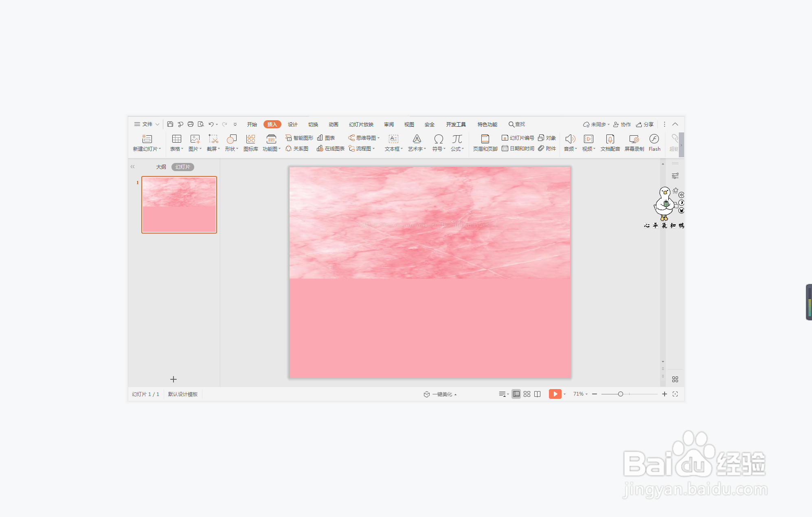Click the 协作 collaborate button
The height and width of the screenshot is (517, 812).
622,124
